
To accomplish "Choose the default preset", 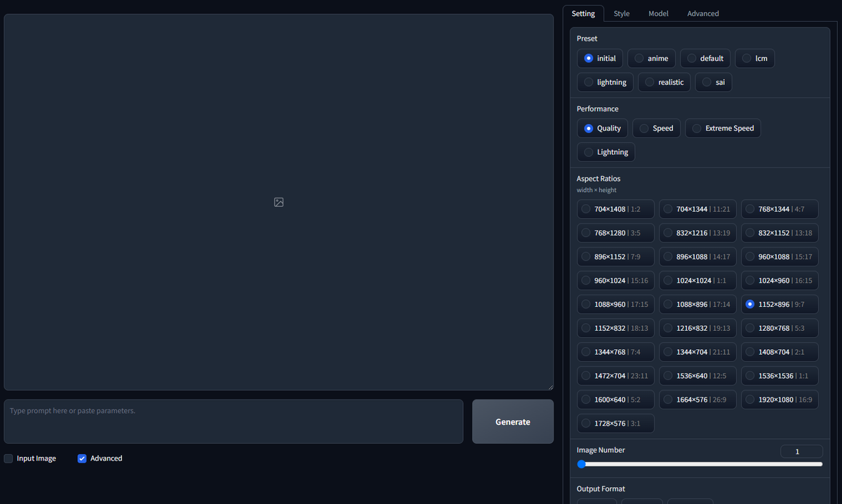I will 705,58.
